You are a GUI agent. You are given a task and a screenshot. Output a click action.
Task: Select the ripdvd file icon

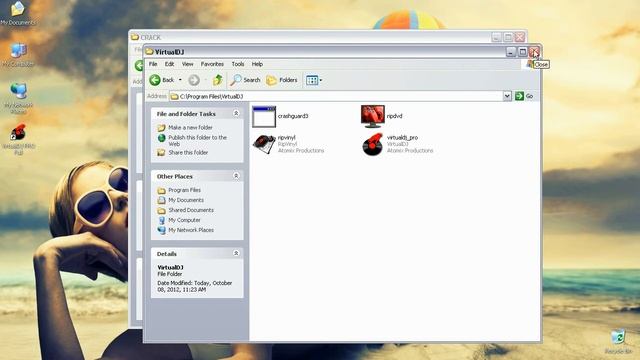[x=373, y=116]
